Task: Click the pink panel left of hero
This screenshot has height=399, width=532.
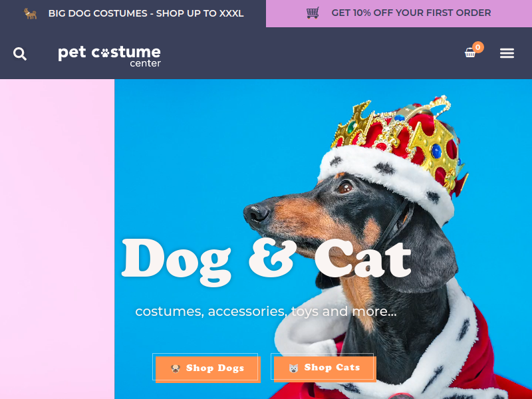Action: click(57, 239)
